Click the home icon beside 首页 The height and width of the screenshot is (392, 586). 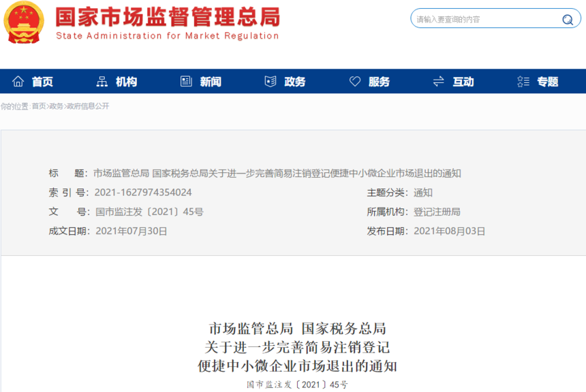18,81
